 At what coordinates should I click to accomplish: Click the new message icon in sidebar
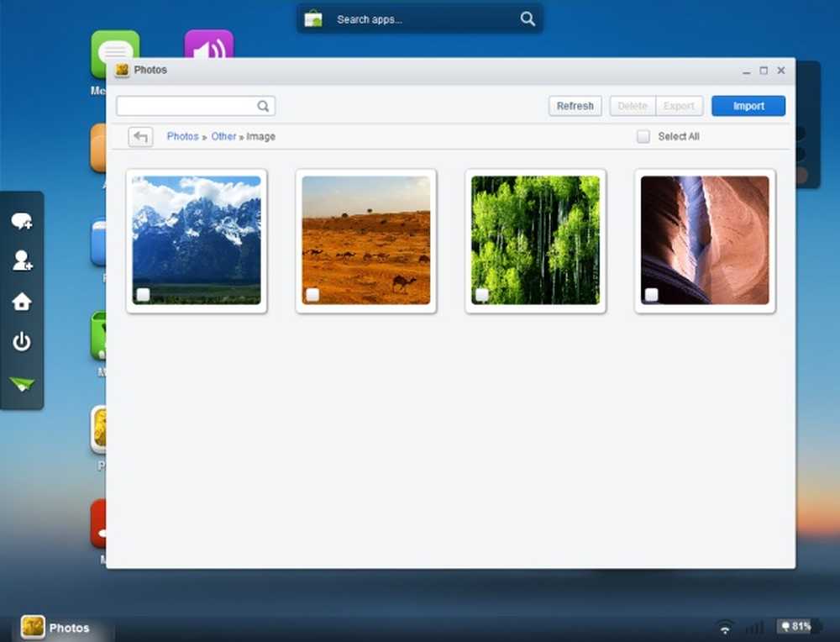[x=22, y=221]
